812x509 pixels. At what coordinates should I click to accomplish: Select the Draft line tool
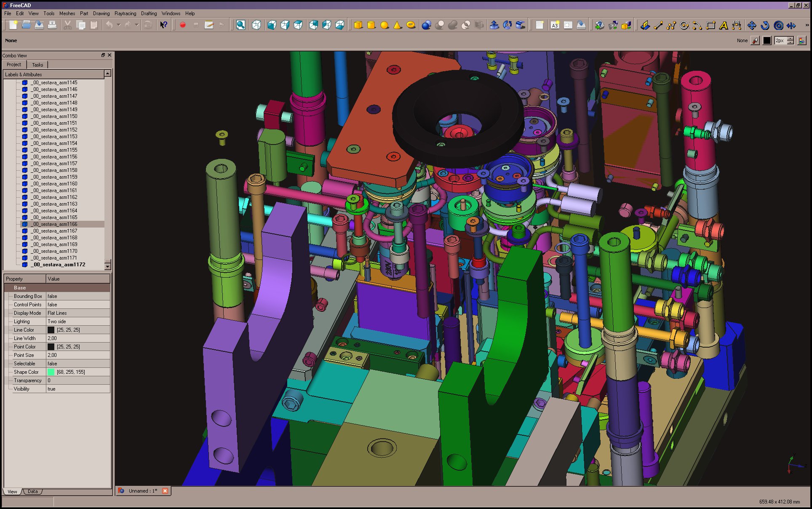pyautogui.click(x=658, y=25)
